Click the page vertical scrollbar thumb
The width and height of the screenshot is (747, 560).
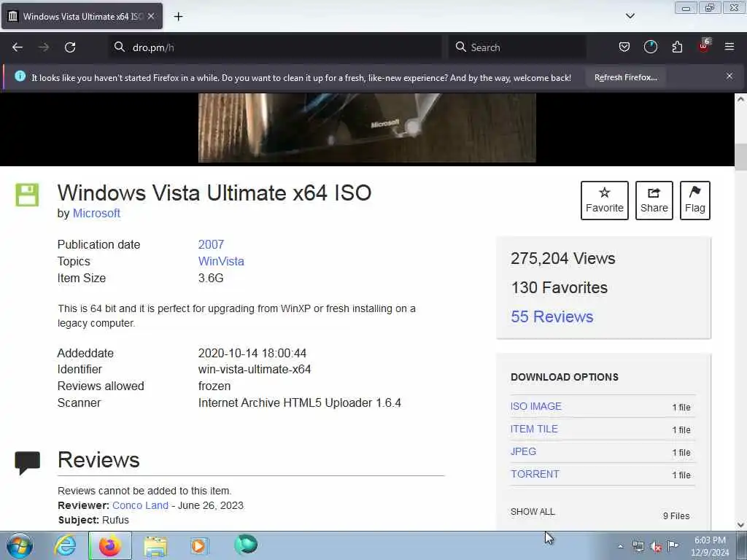pos(740,157)
